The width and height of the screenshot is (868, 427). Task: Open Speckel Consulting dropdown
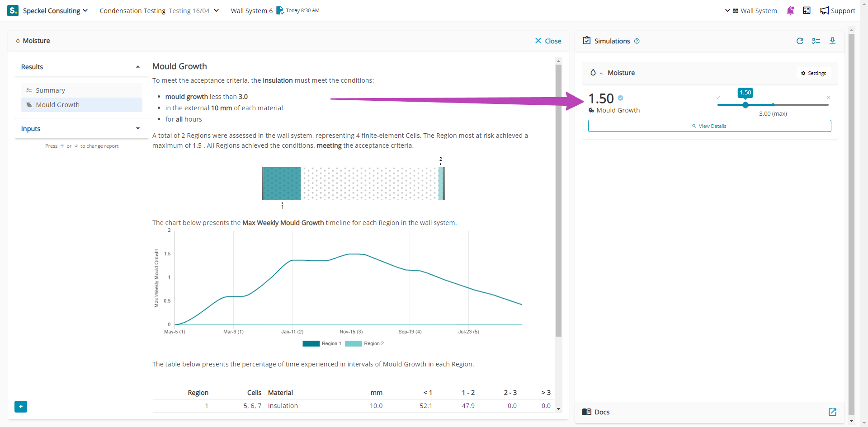[55, 10]
